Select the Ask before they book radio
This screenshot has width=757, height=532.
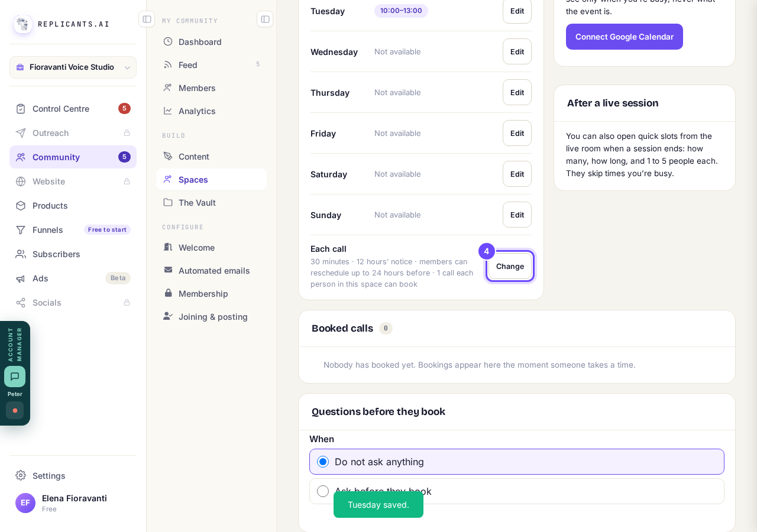pyautogui.click(x=323, y=491)
